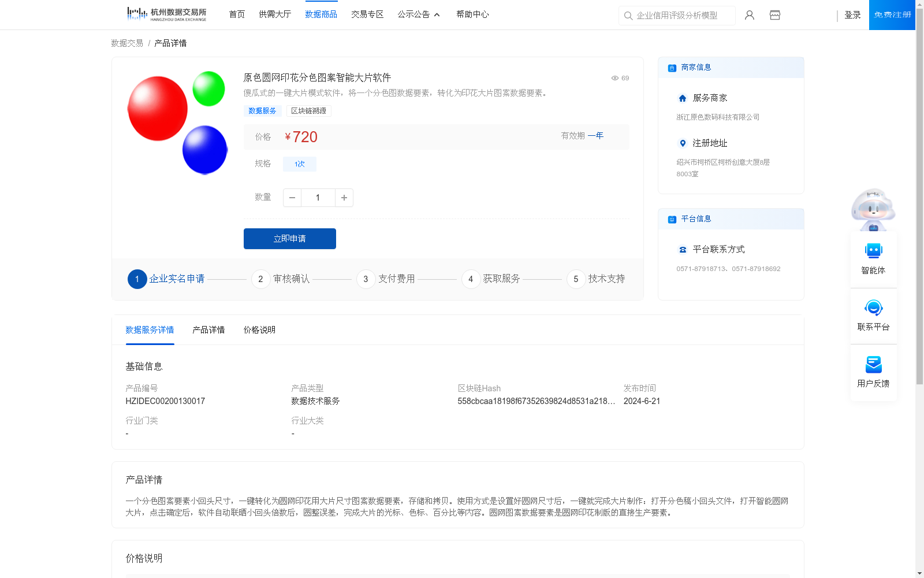Open the user profile icon
924x578 pixels.
click(x=750, y=15)
